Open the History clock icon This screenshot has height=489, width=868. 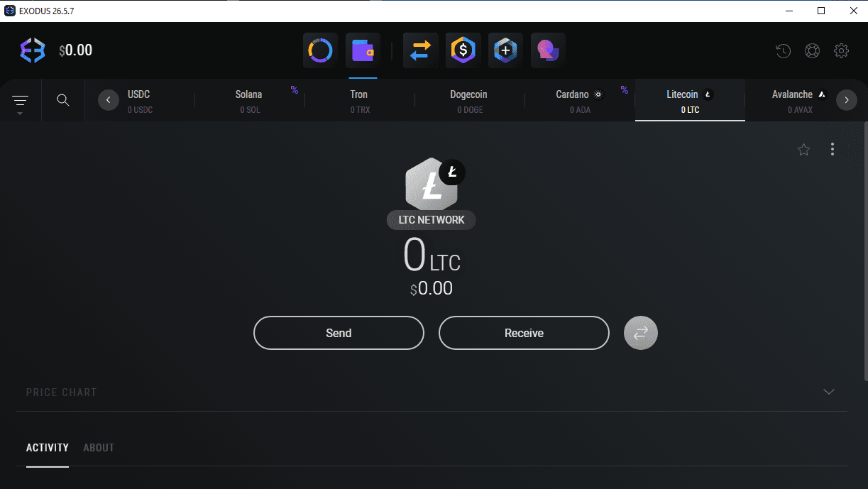point(783,50)
